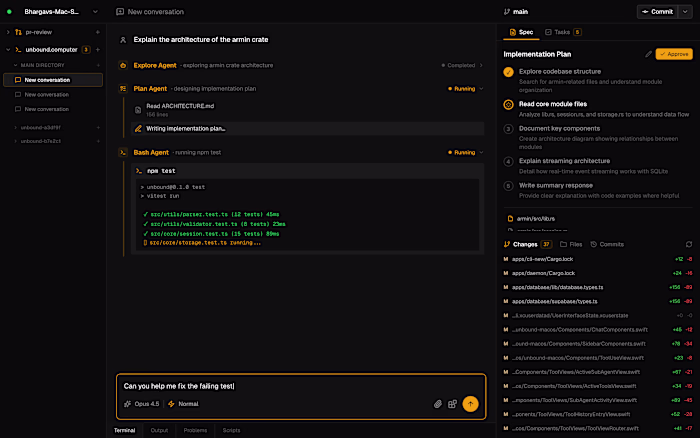Click the plus icon next to pr-review
Image resolution: width=700 pixels, height=438 pixels.
click(x=97, y=32)
